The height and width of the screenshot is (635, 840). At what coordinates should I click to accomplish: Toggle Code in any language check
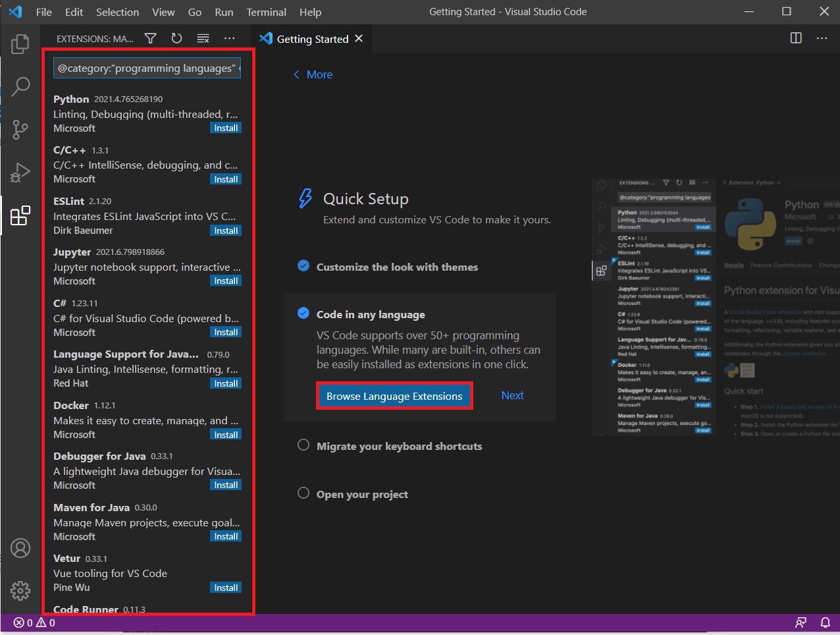(x=303, y=313)
